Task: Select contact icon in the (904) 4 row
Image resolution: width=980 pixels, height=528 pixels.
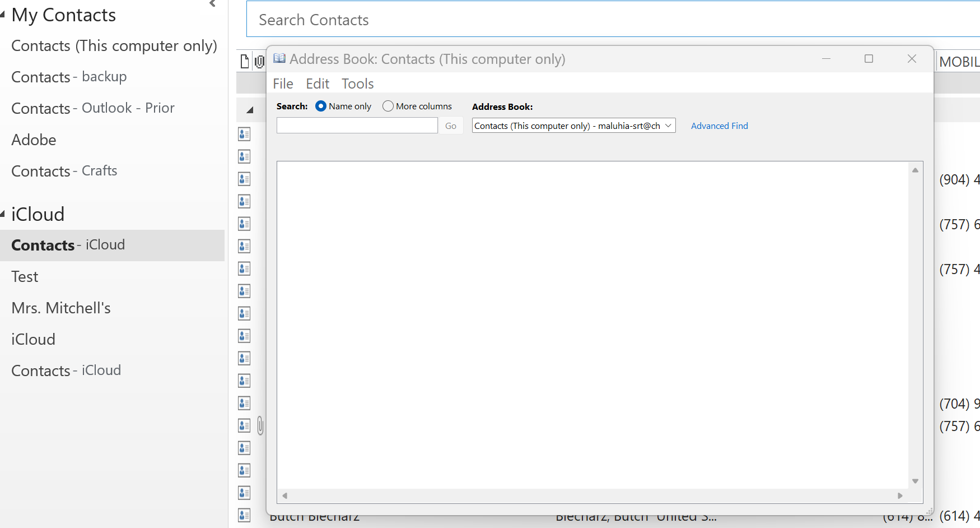Action: coord(244,179)
